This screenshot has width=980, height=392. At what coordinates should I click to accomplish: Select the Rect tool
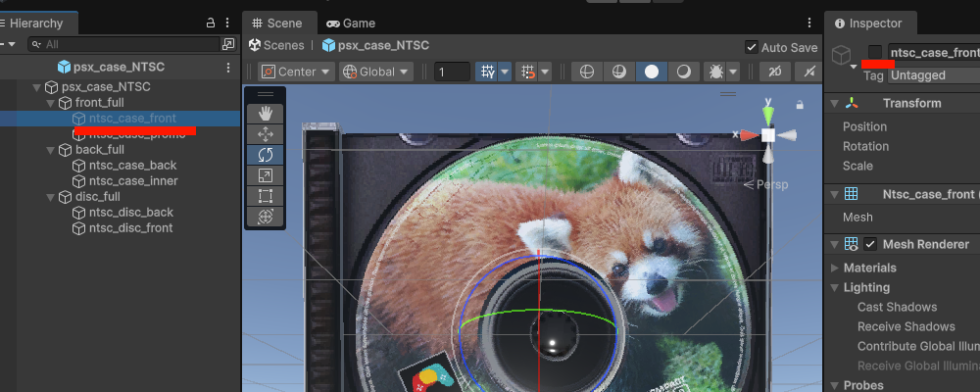[x=266, y=196]
